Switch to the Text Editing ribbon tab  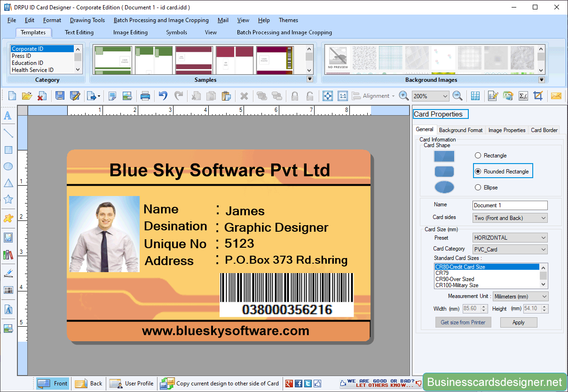tap(79, 32)
